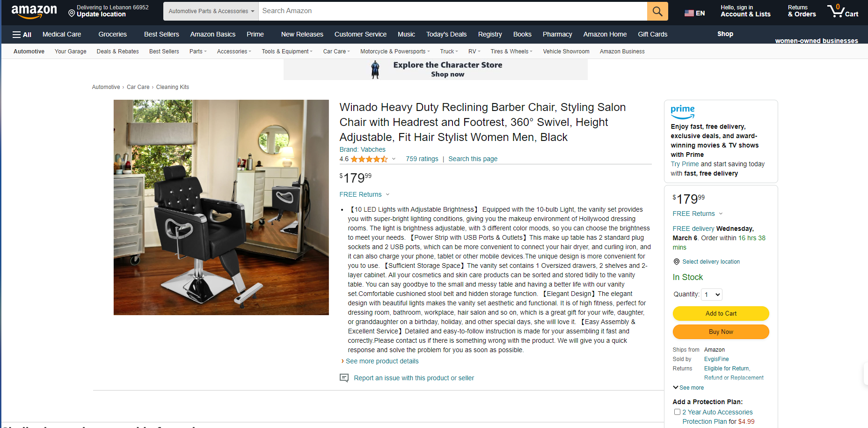Screen dimensions: 868x428
Task: Click the Select delivery location pin
Action: [676, 262]
